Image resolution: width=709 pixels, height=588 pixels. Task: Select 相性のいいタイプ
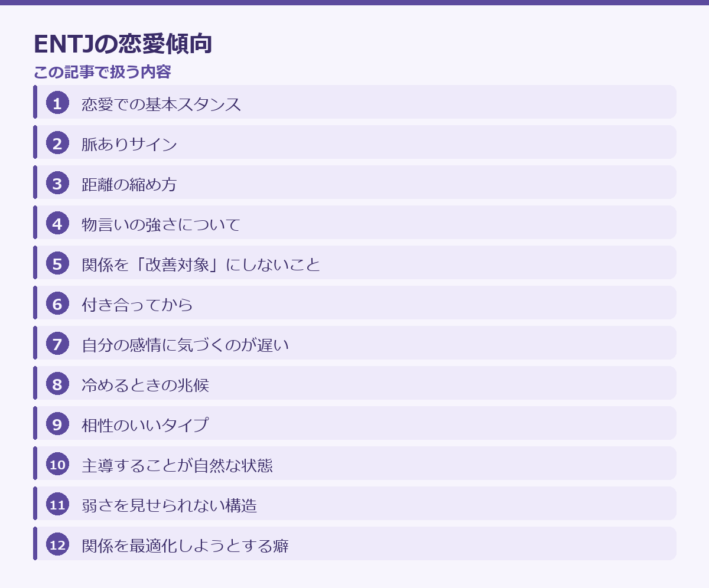(x=354, y=423)
